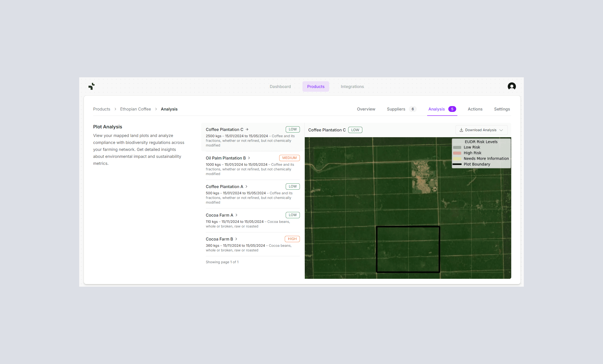Click the Needs More Information legend swatch
603x364 pixels.
pyautogui.click(x=457, y=159)
